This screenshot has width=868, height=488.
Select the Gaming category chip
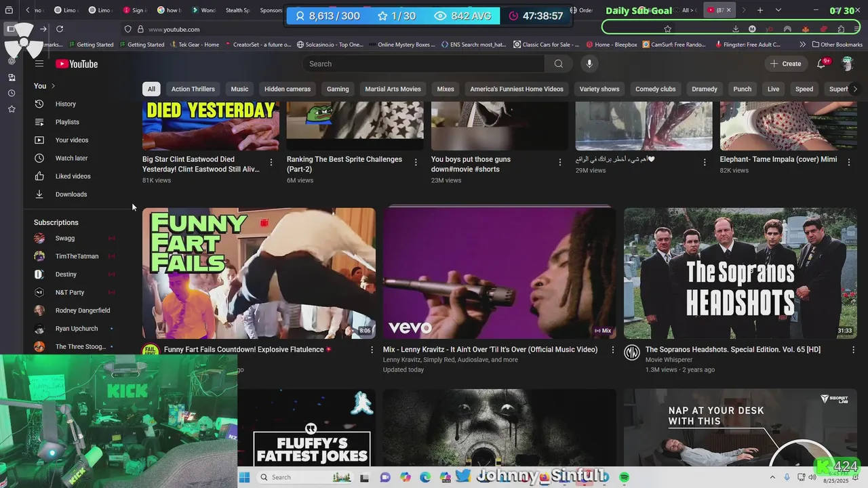(x=338, y=89)
